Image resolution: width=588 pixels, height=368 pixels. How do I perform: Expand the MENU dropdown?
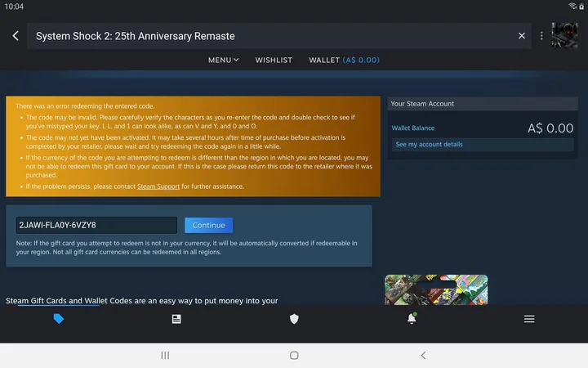point(223,60)
